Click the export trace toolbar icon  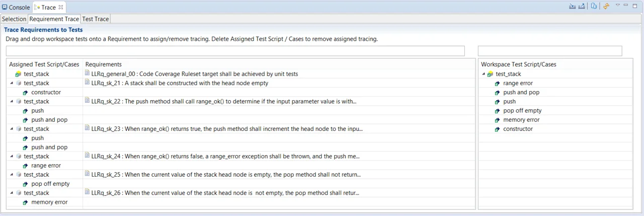point(582,6)
